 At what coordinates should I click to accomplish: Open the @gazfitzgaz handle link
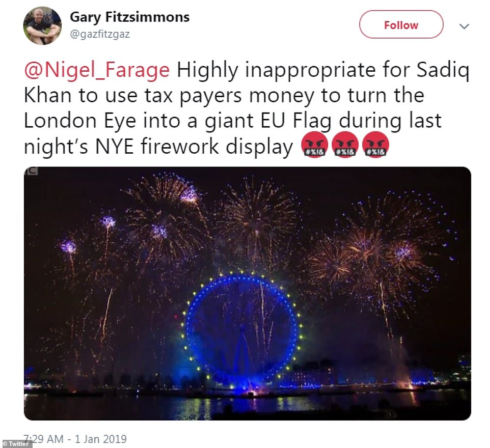tap(100, 34)
